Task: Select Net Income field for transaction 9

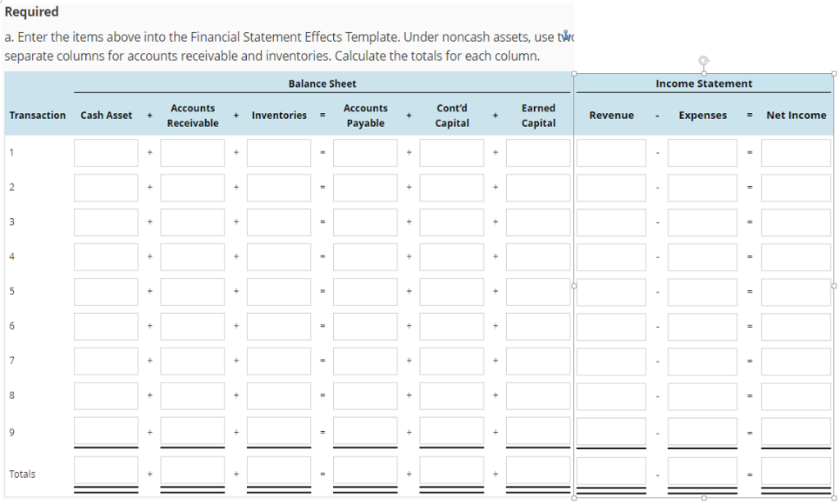Action: tap(796, 431)
